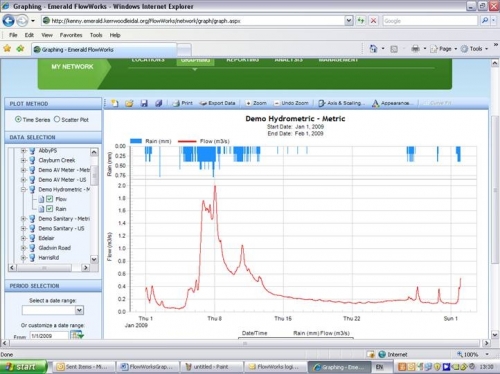Screen dimensions: 500x374
Task: Switch to FlowWorksGrap... taskbar item
Action: pyautogui.click(x=147, y=367)
